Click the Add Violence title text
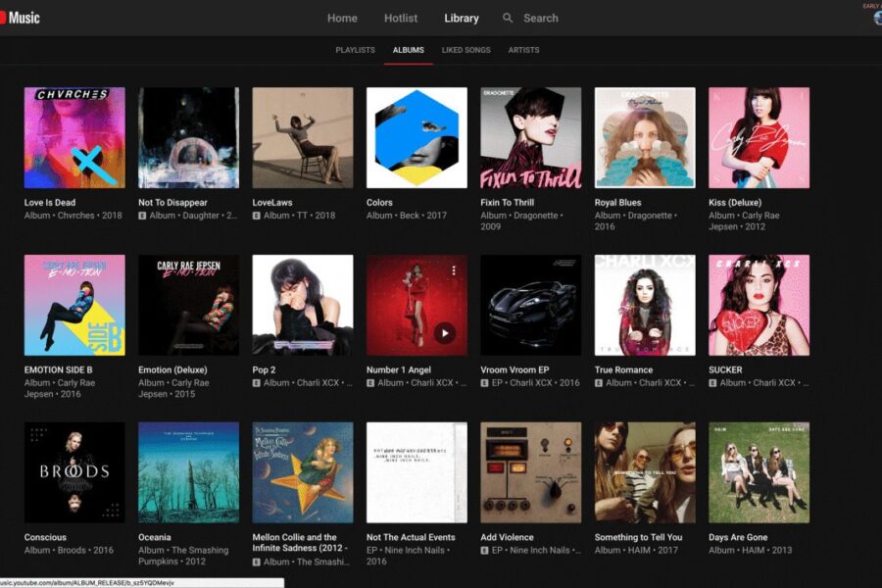Viewport: 882px width, 588px height. pos(507,537)
